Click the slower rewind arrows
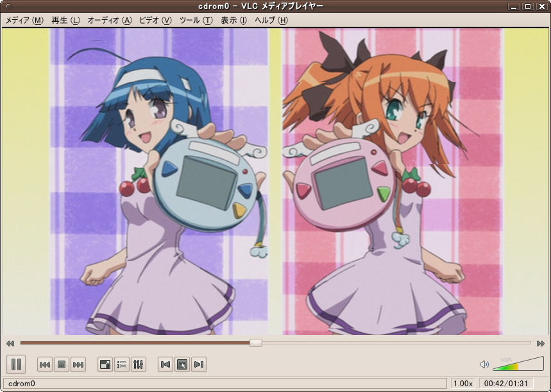Screen dimensions: 551x392 pyautogui.click(x=10, y=343)
